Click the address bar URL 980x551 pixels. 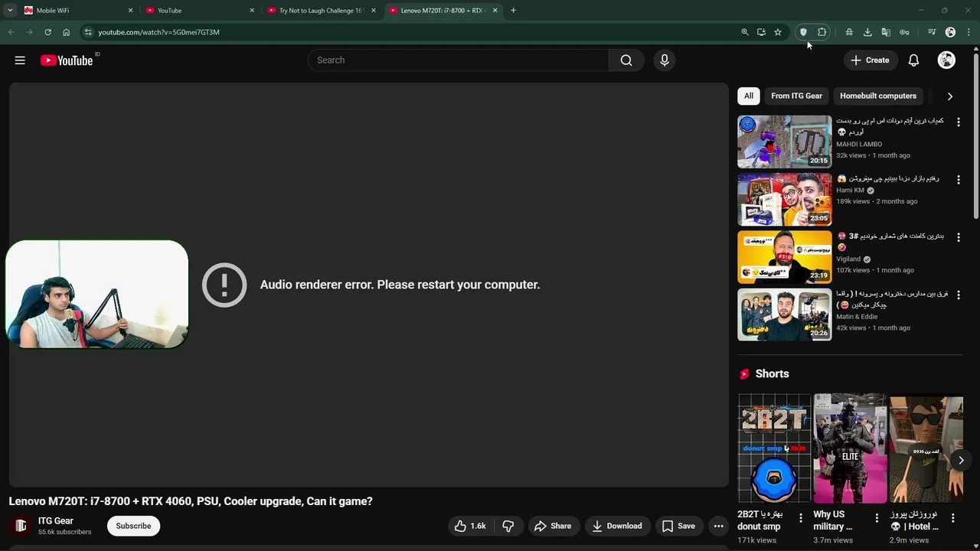pos(158,32)
